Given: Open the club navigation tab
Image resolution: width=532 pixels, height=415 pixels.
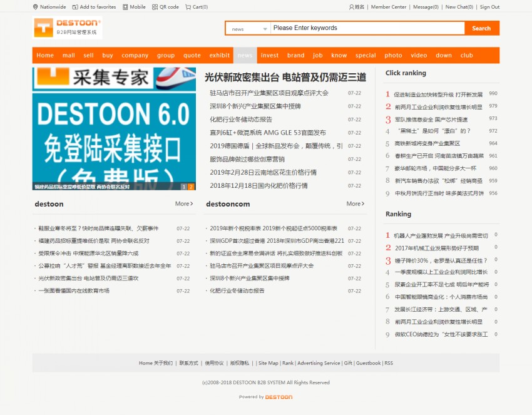Looking at the screenshot, I should pos(466,55).
